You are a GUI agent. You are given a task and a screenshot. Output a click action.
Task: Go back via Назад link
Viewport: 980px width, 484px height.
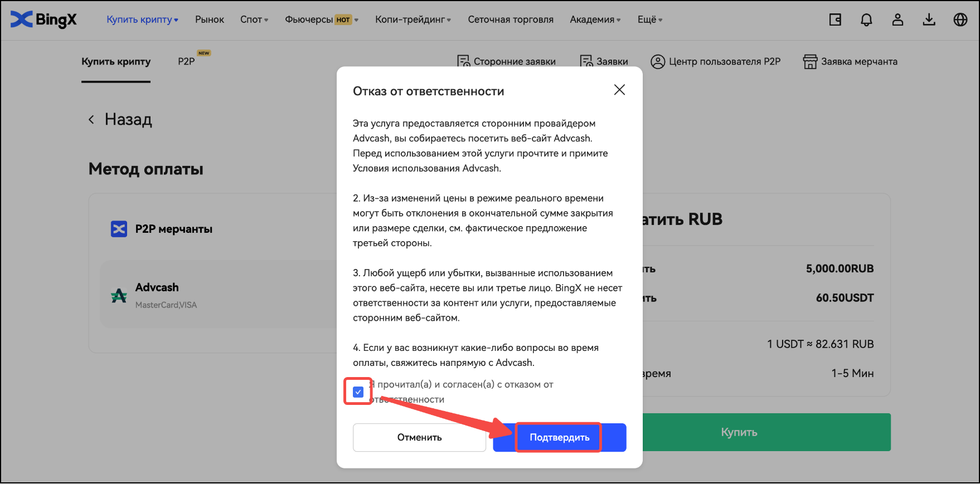point(128,119)
